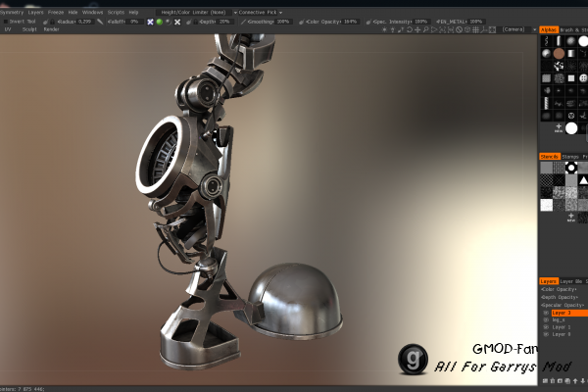This screenshot has width=588, height=392.
Task: Click the light bulb navigation icon
Action: pos(393,29)
